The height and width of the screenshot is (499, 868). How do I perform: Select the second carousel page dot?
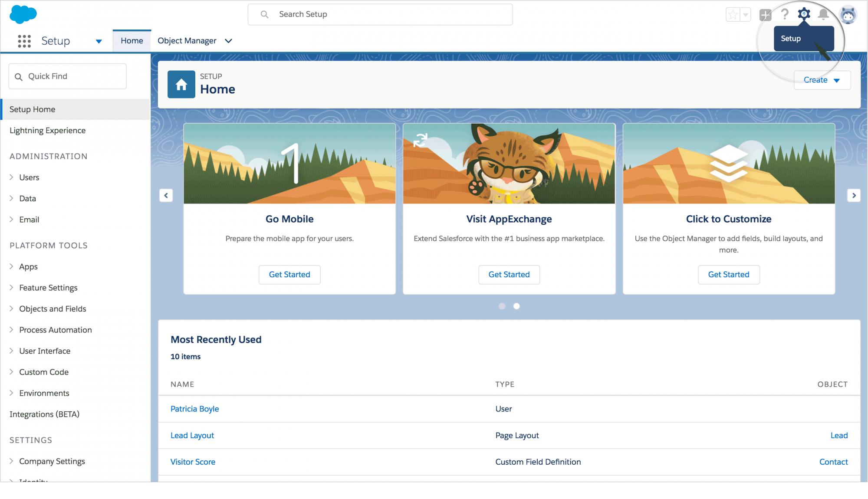pyautogui.click(x=516, y=306)
